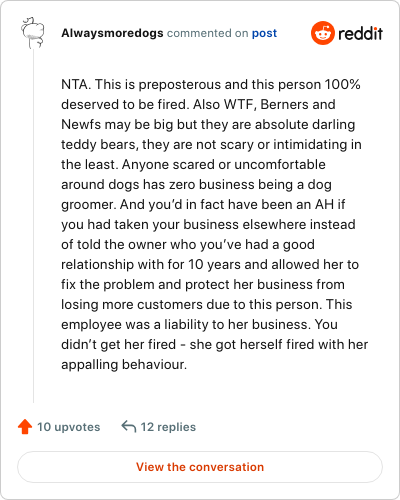The image size is (400, 500).
Task: Click the reddit wordmark text logo
Action: point(361,33)
